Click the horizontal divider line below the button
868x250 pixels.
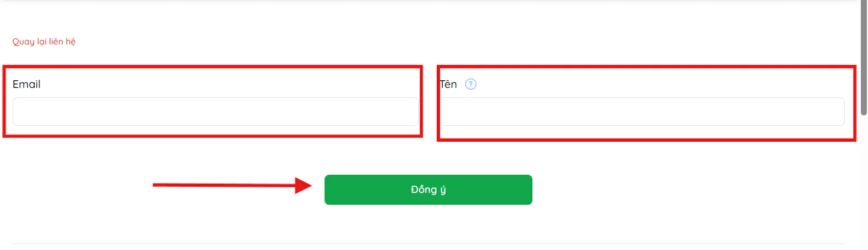428,243
